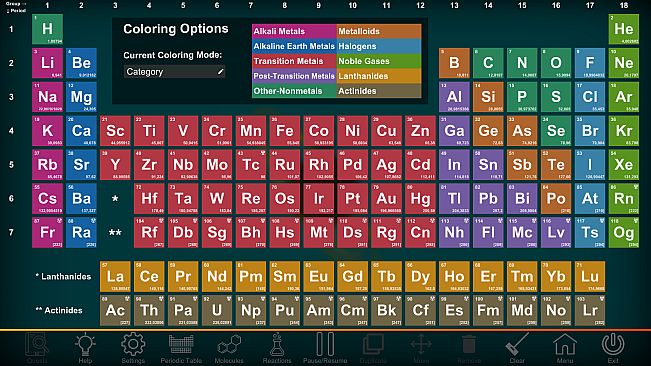Select the Uranium (U) element tile
The width and height of the screenshot is (651, 366).
(x=217, y=310)
